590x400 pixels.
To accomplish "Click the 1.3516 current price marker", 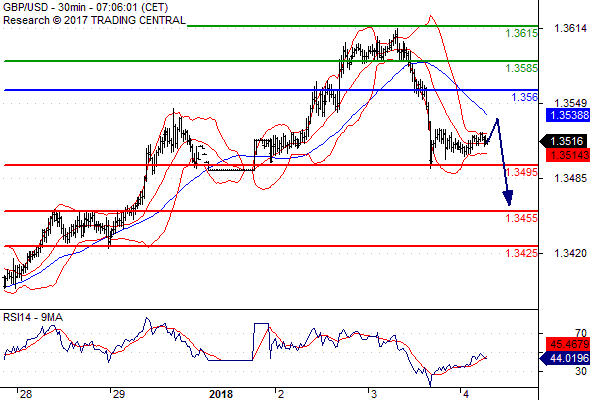I will [564, 141].
